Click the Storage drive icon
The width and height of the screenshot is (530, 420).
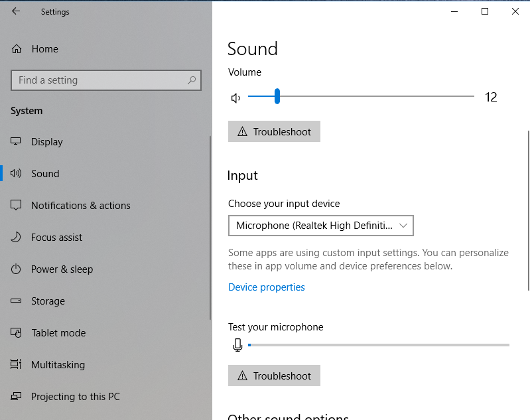coord(17,301)
